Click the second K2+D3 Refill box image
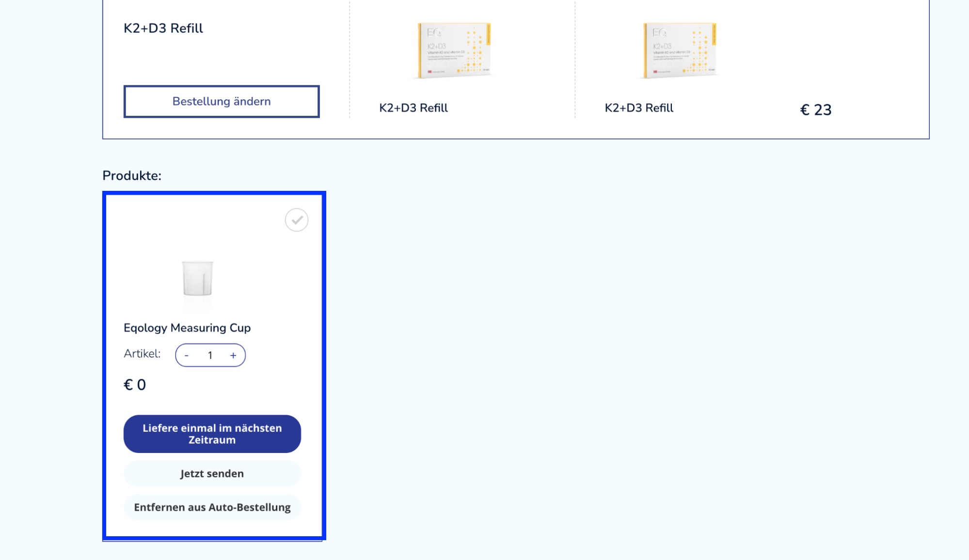Viewport: 969px width, 560px height. coord(680,50)
